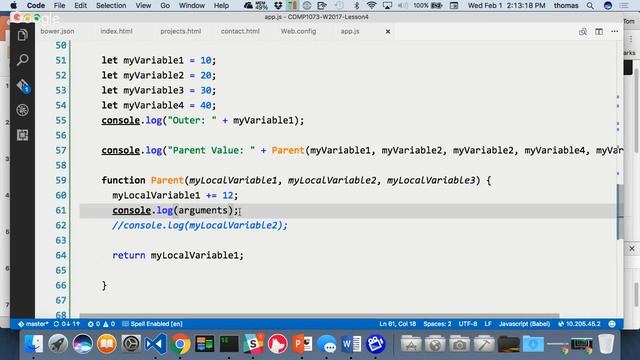The height and width of the screenshot is (360, 640).
Task: Open the Explorer view in the activity bar
Action: (22, 35)
